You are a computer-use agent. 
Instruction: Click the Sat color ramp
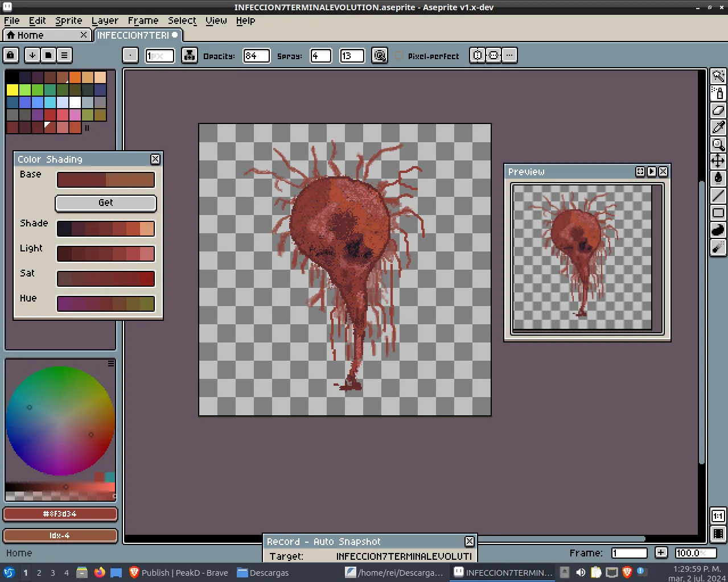[x=106, y=279]
